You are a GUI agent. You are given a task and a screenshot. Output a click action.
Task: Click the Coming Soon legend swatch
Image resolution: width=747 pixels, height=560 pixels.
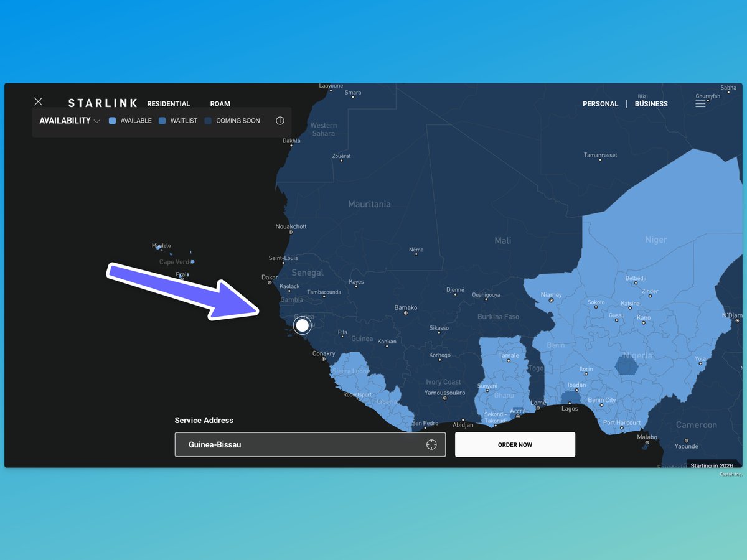(x=208, y=121)
